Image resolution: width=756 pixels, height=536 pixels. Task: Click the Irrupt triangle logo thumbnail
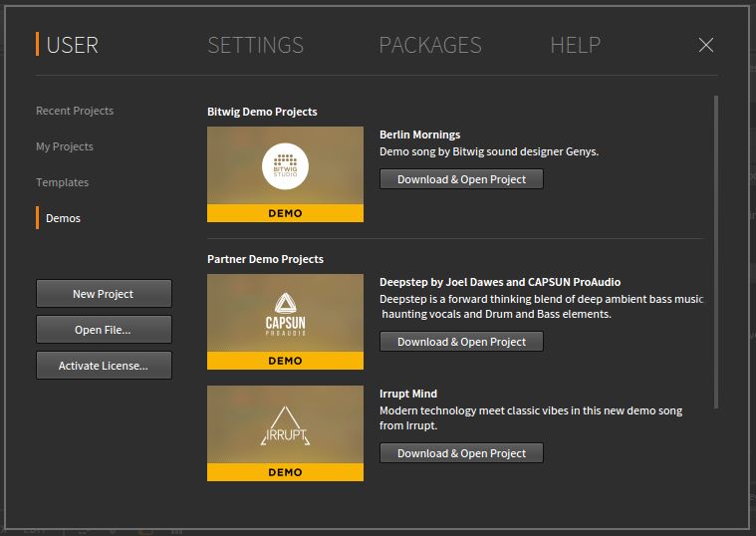[x=286, y=426]
